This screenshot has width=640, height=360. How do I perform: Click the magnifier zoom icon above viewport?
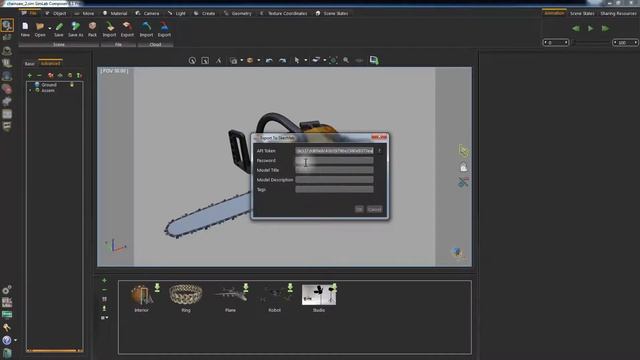346,60
